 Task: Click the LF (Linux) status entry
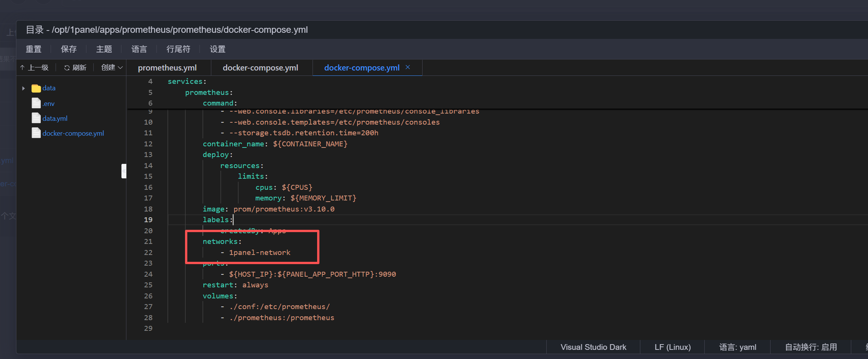(x=673, y=347)
